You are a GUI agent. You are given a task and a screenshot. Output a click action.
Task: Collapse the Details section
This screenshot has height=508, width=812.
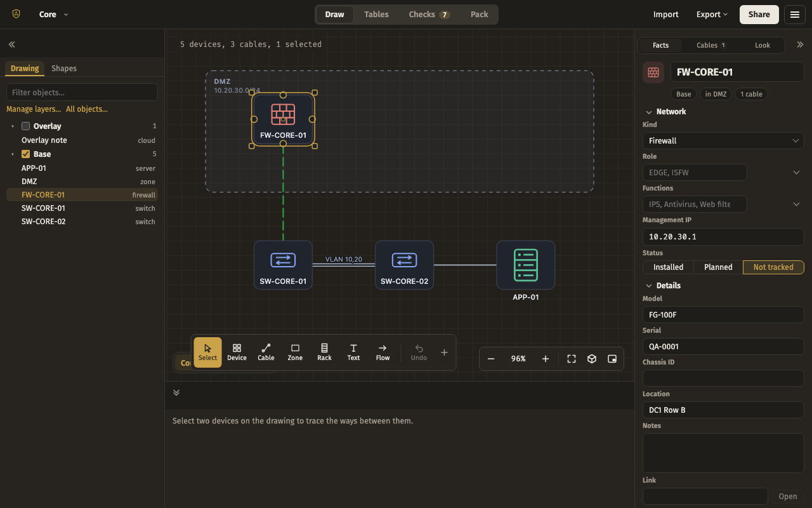tap(663, 286)
